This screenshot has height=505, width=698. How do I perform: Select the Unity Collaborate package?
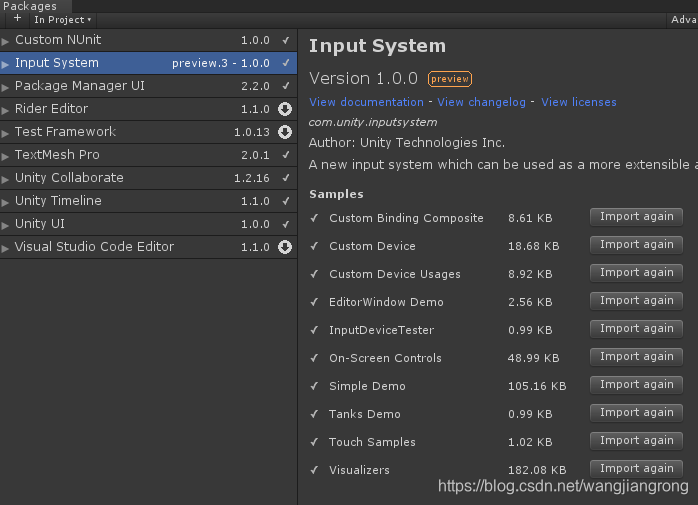tap(148, 178)
